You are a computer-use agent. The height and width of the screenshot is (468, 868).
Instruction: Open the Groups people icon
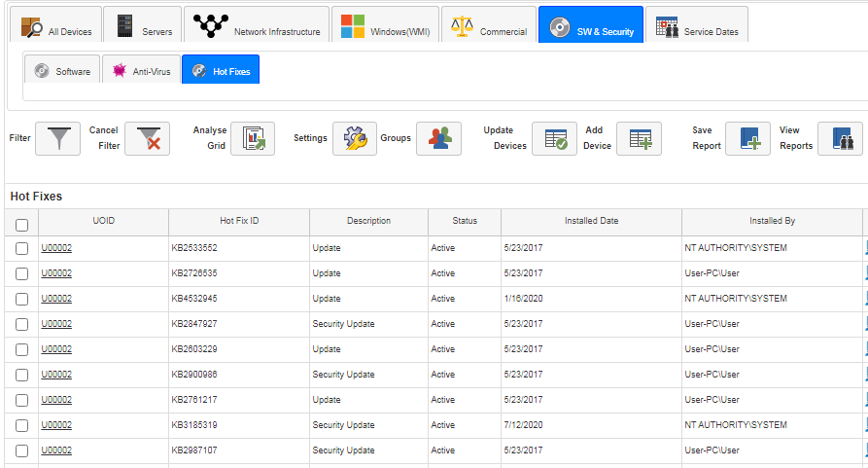coord(439,138)
